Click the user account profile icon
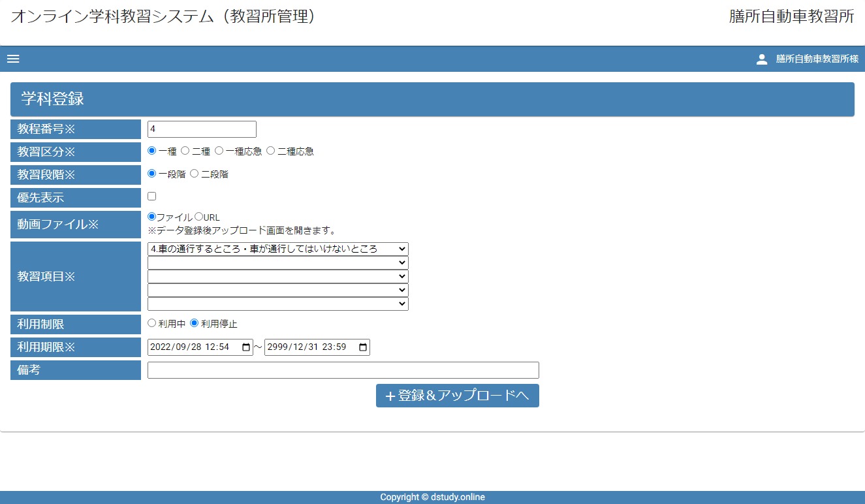This screenshot has width=865, height=504. (x=761, y=59)
